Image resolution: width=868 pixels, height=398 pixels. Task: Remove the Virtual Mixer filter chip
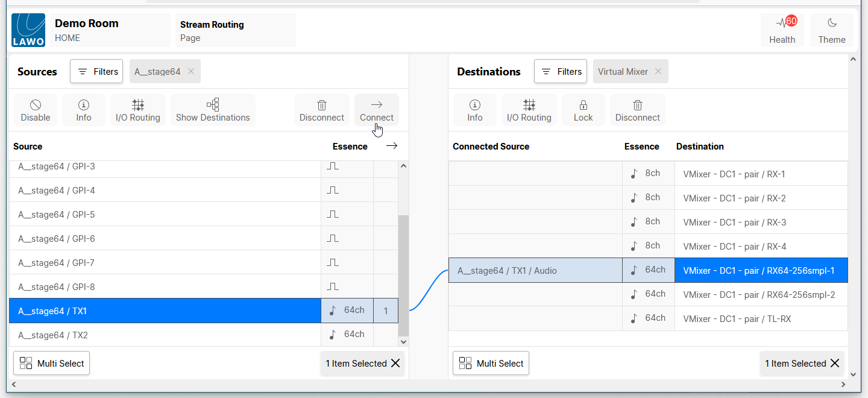(x=658, y=72)
